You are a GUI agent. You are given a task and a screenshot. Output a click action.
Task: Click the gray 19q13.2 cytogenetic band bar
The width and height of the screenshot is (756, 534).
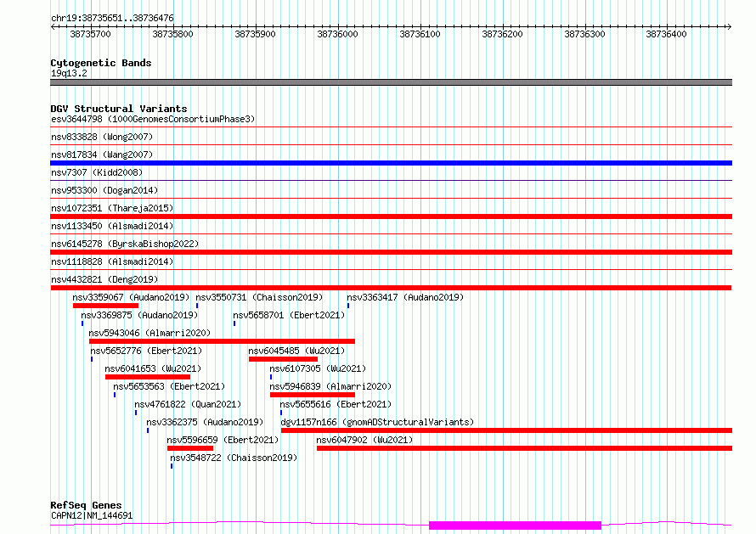391,82
